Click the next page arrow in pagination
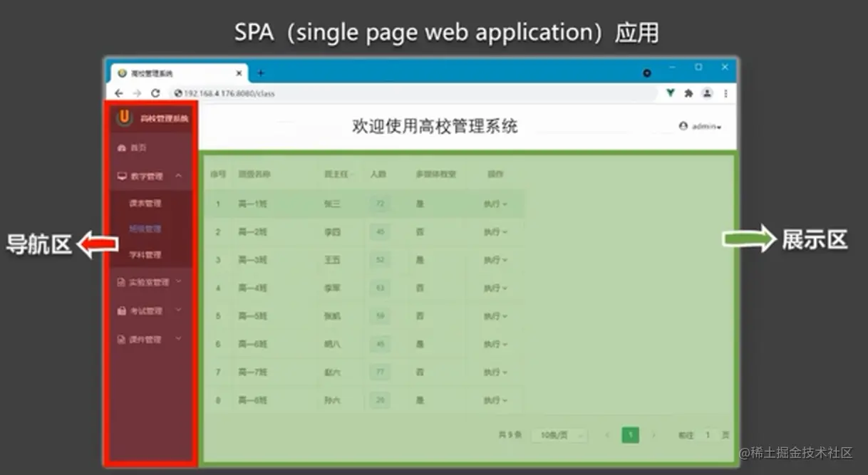The height and width of the screenshot is (475, 868). [x=653, y=435]
